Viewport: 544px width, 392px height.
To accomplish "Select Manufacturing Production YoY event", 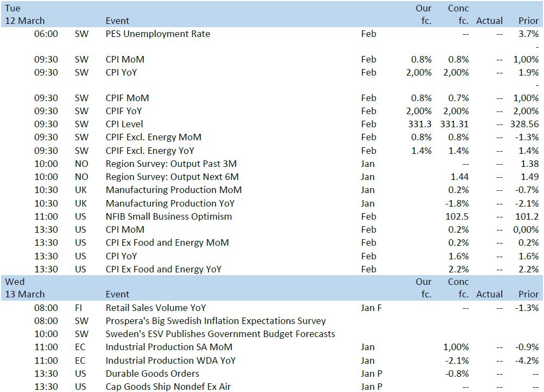I will (x=170, y=203).
